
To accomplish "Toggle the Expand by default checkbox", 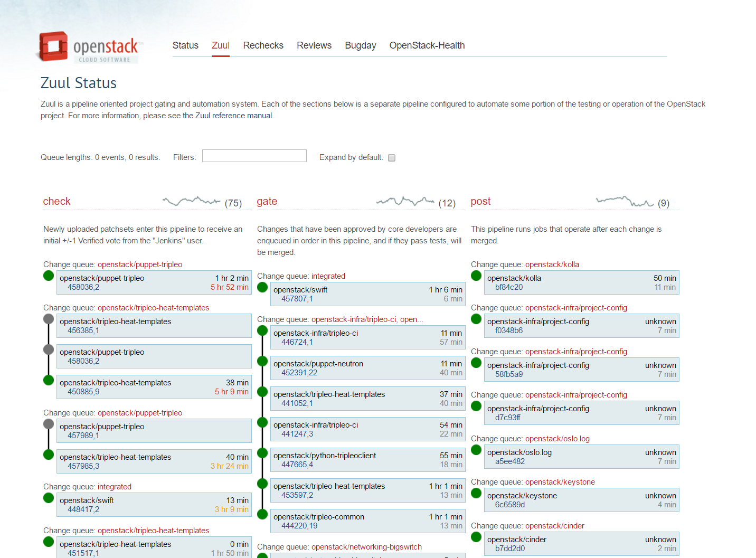I will [x=392, y=158].
